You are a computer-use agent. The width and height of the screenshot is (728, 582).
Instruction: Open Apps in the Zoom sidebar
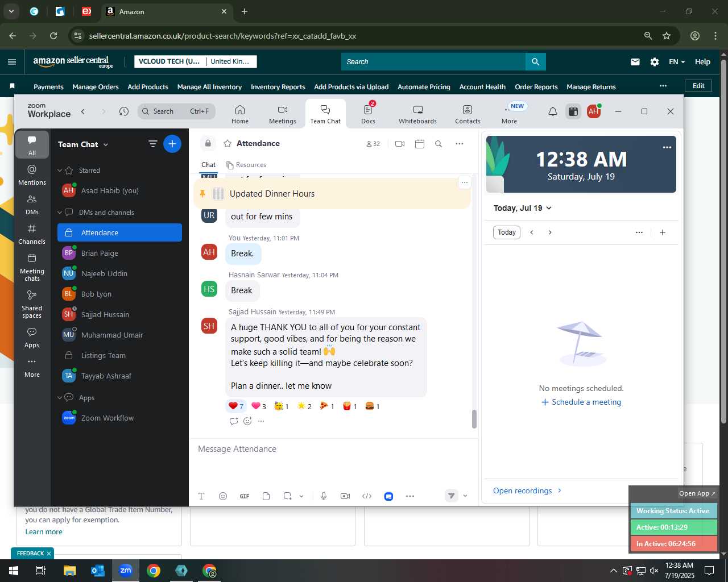[x=32, y=338]
